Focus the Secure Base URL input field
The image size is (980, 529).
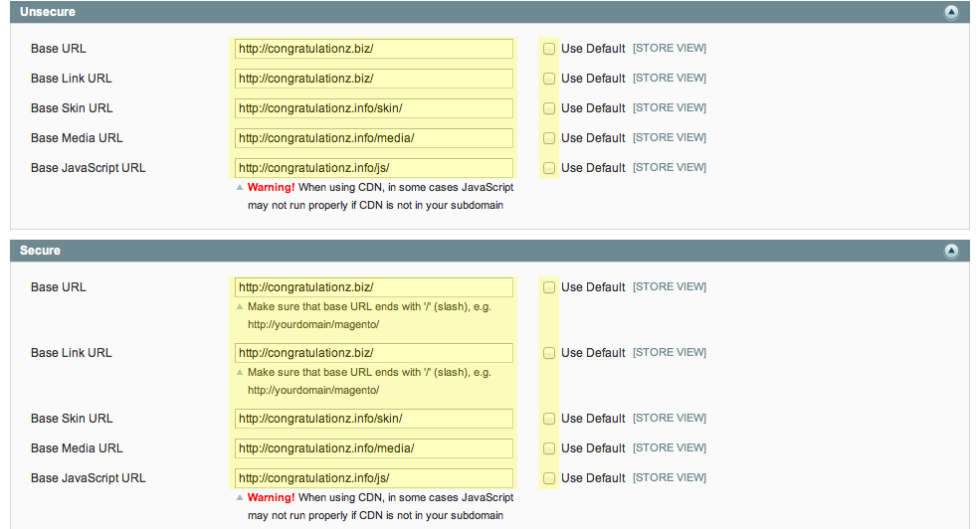click(x=374, y=287)
